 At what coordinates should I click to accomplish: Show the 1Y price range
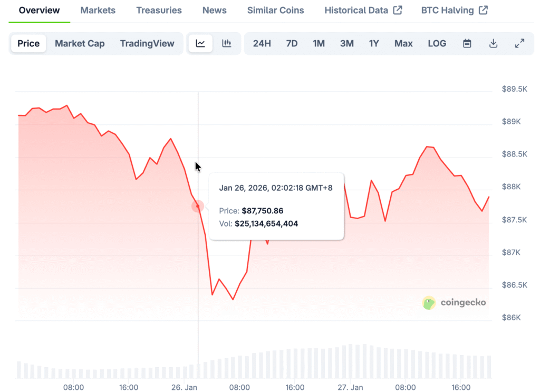(374, 44)
